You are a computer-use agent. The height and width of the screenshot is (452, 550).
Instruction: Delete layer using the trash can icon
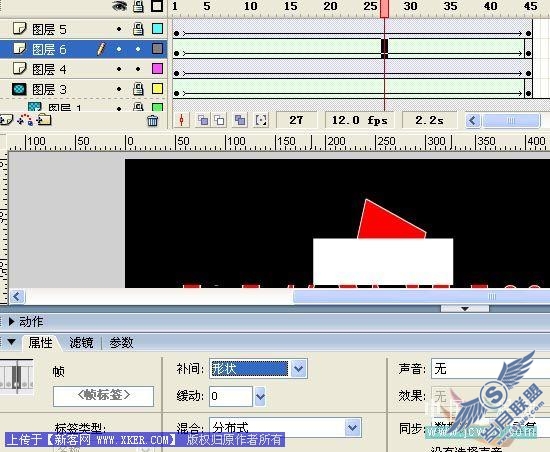[x=153, y=121]
